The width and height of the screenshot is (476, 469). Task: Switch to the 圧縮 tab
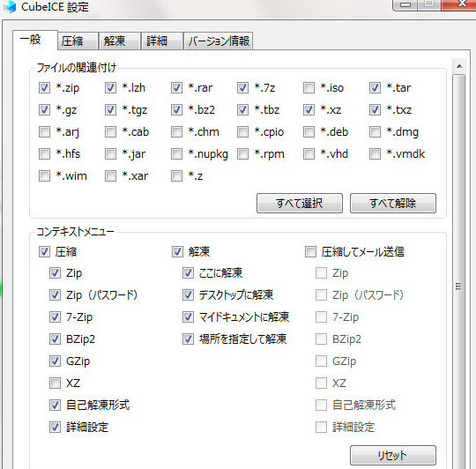pos(78,41)
